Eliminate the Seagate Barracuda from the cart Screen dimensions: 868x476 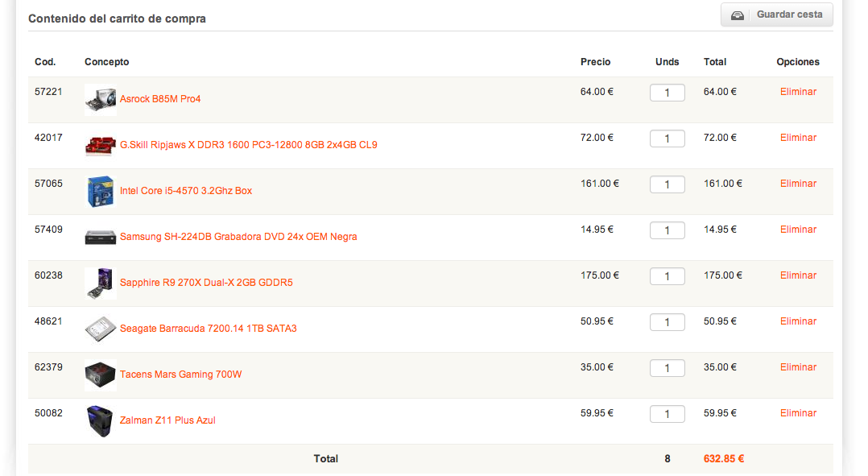pyautogui.click(x=798, y=321)
